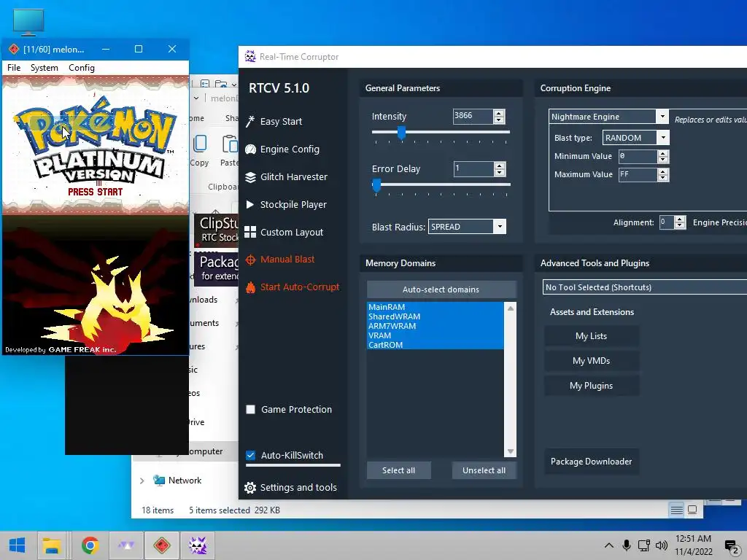
Task: Open Package Downloader button
Action: (591, 462)
